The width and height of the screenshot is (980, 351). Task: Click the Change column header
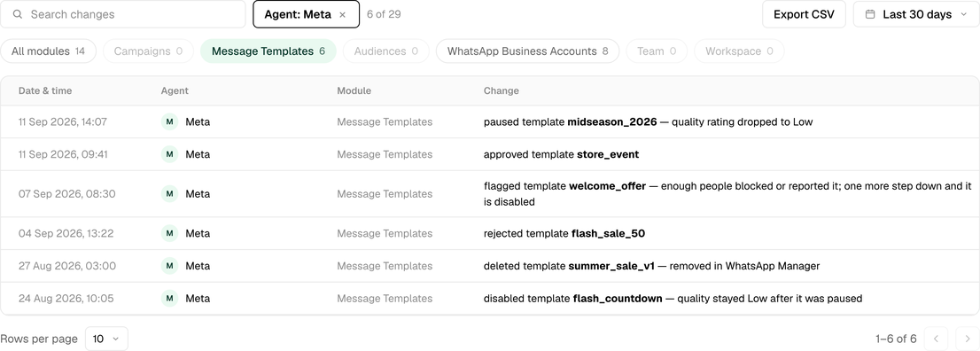(x=502, y=90)
